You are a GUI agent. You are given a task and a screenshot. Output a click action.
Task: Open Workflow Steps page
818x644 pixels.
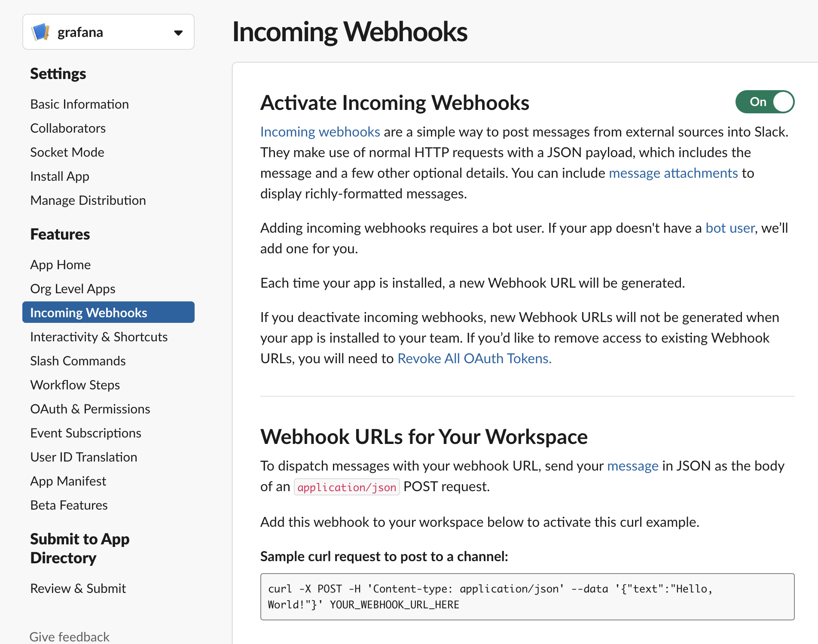pos(75,385)
